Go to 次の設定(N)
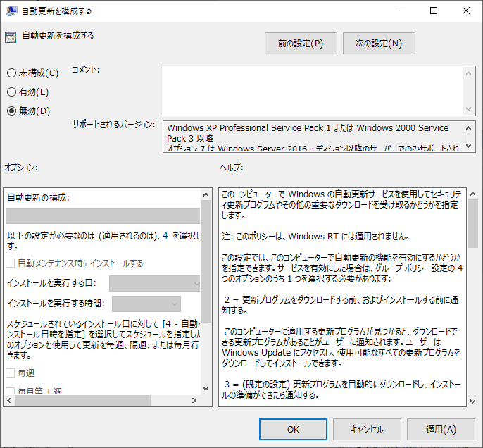This screenshot has width=483, height=448. click(379, 44)
